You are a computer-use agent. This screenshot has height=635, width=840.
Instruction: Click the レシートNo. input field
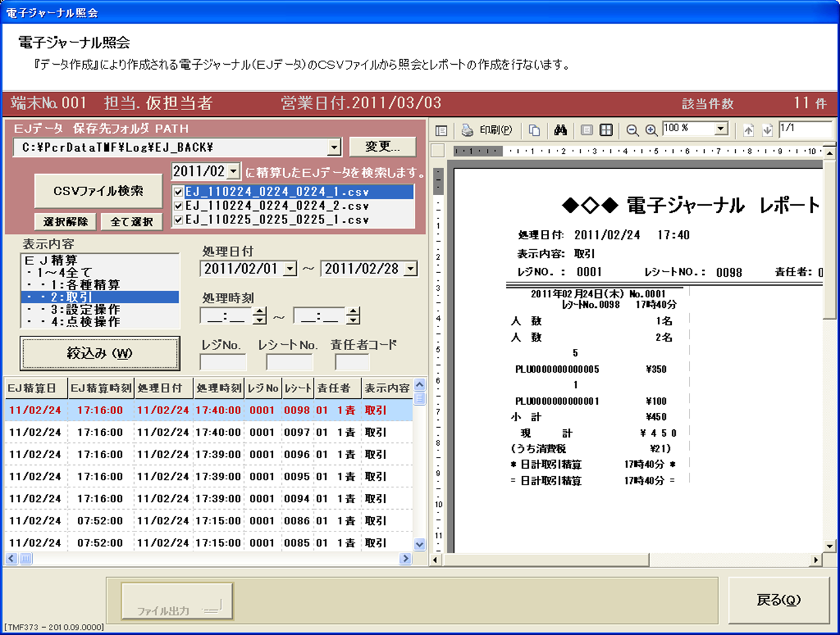289,362
